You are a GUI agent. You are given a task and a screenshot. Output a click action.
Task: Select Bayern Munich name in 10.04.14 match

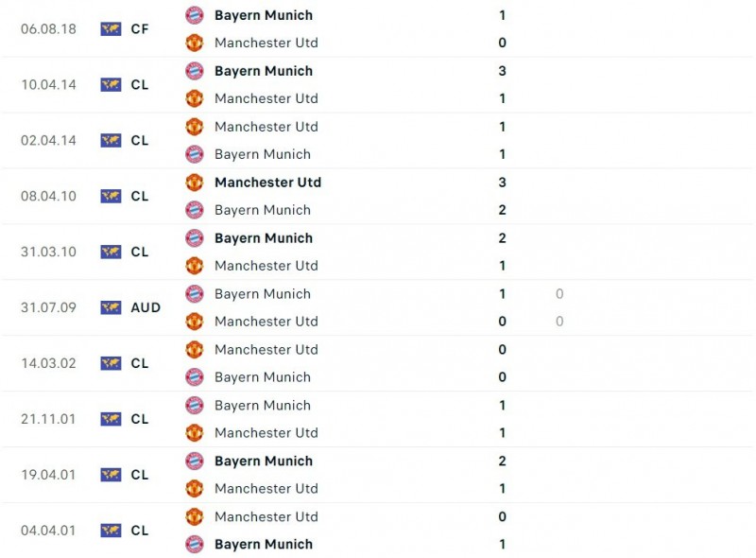[x=263, y=71]
